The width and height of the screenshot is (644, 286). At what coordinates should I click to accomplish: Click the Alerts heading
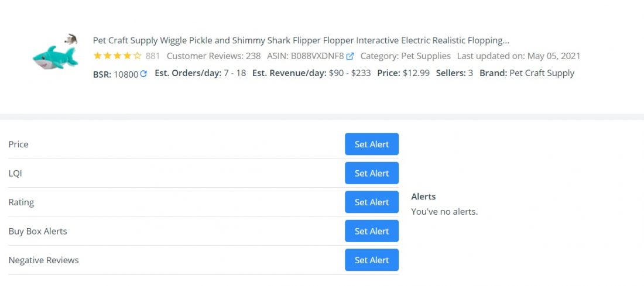coord(423,197)
